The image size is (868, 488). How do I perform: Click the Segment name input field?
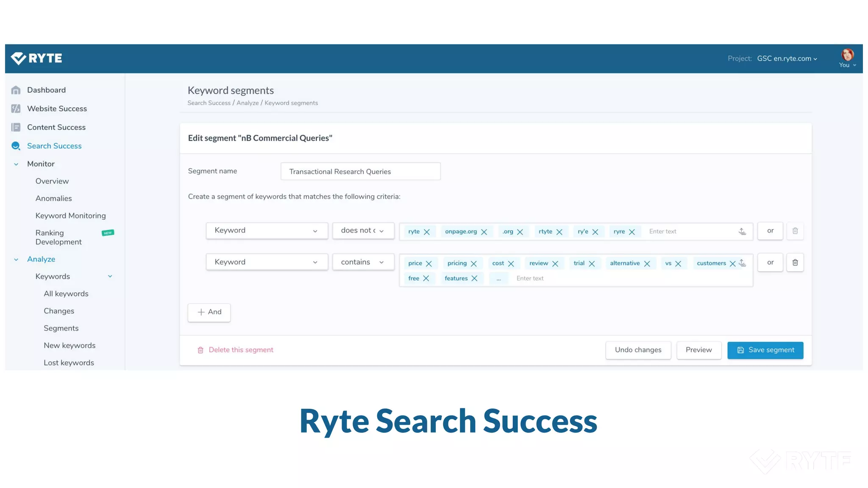pyautogui.click(x=361, y=172)
